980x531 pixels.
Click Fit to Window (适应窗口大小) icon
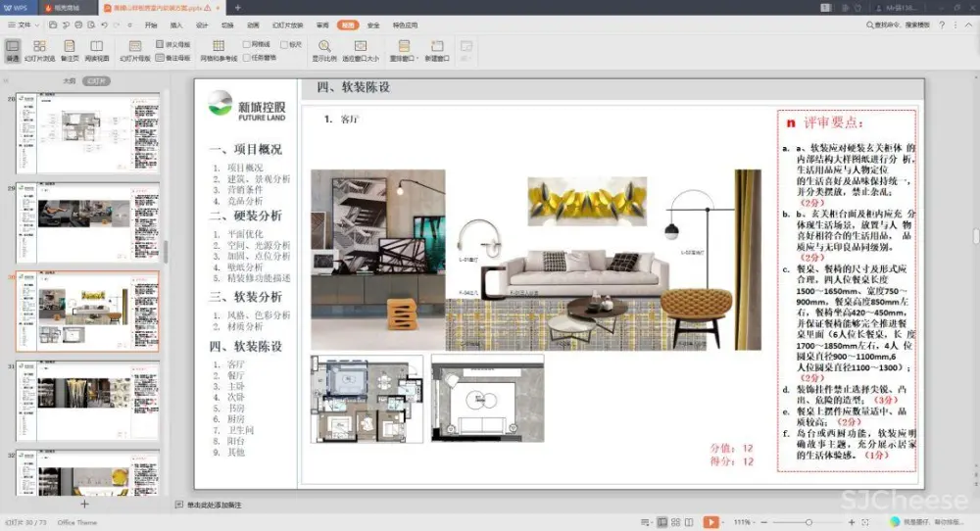pos(361,50)
